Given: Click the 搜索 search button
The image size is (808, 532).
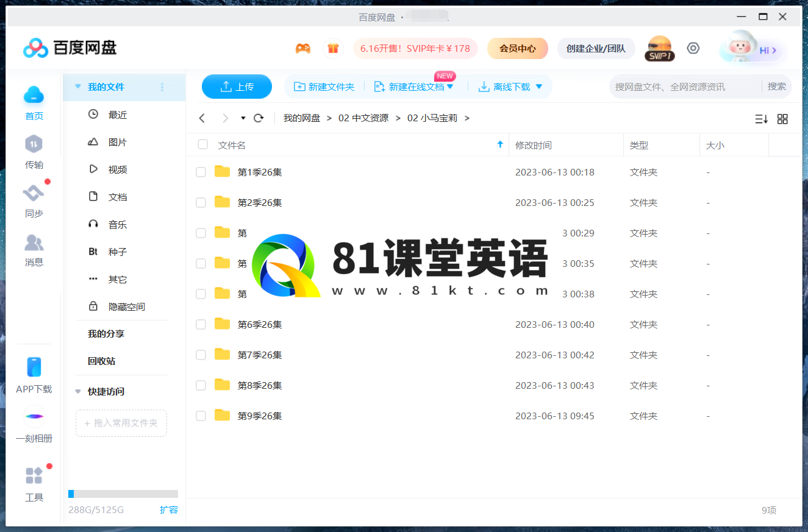Looking at the screenshot, I should (777, 87).
